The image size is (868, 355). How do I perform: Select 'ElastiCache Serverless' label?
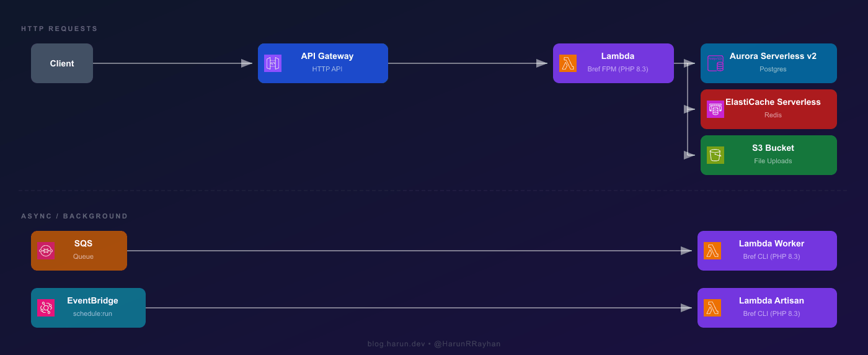[773, 102]
